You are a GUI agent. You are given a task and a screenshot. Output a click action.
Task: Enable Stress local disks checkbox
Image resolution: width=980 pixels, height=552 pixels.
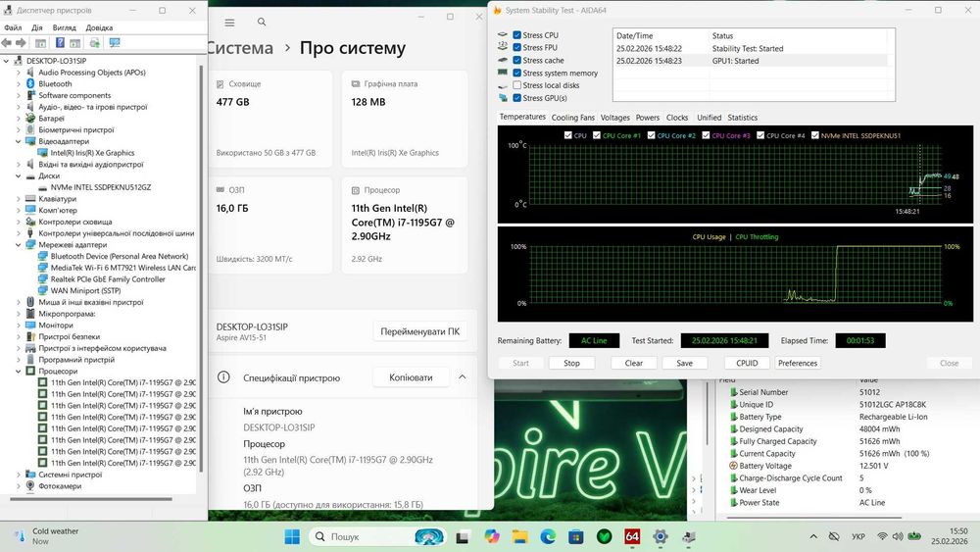[516, 85]
